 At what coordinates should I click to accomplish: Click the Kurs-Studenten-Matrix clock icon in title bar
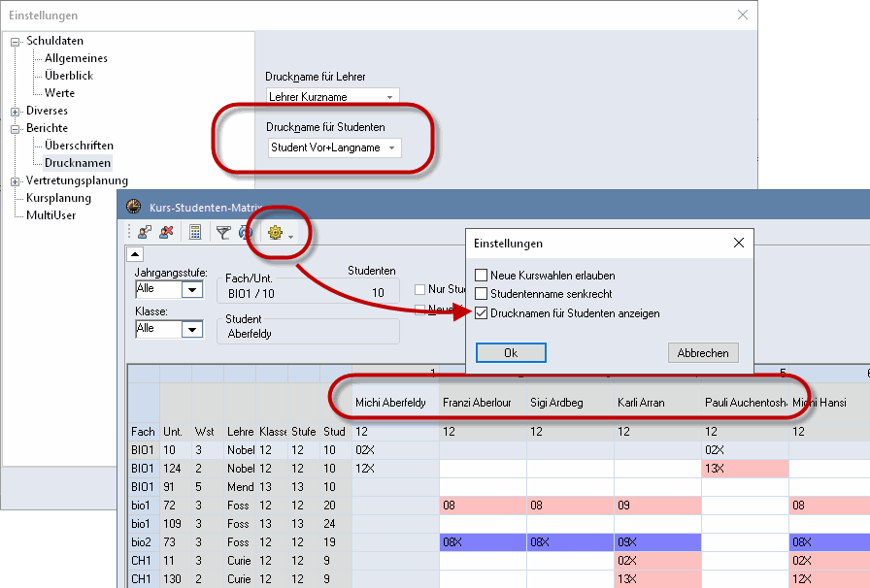pyautogui.click(x=134, y=207)
